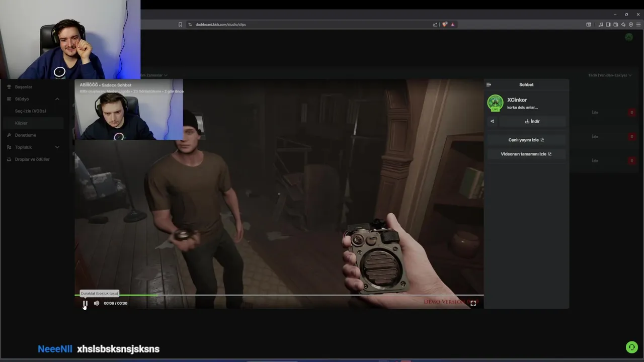This screenshot has width=644, height=362.
Task: Delete the third clip via red trash icon
Action: (x=632, y=161)
